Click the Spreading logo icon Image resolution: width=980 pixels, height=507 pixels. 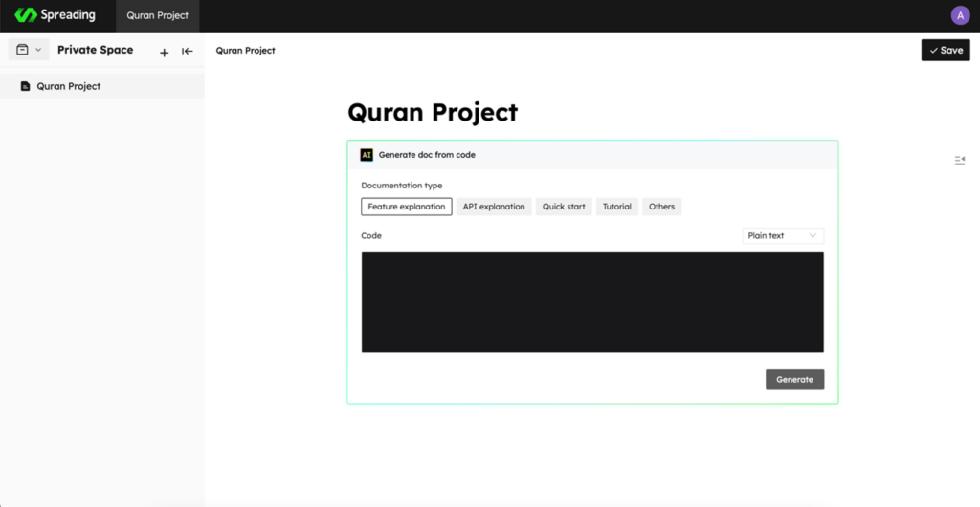click(26, 15)
